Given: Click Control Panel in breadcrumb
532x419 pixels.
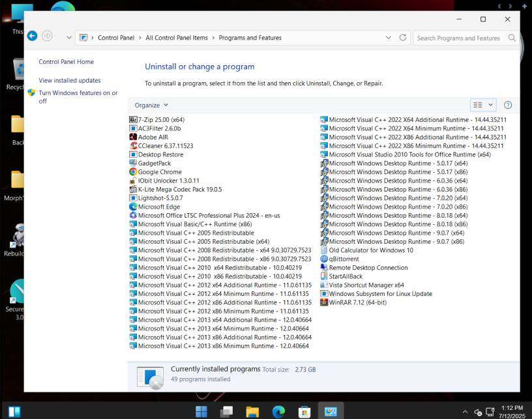Looking at the screenshot, I should (x=116, y=38).
